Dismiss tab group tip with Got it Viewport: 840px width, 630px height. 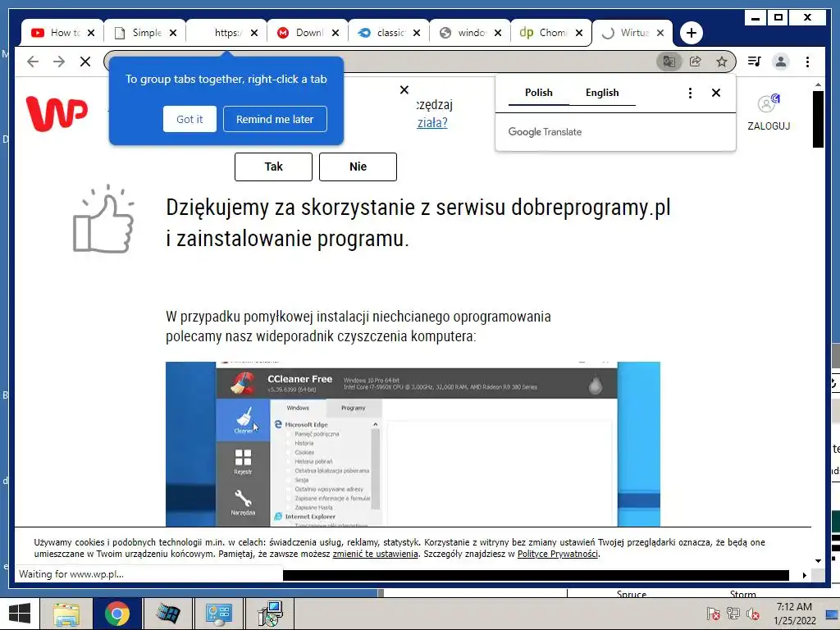pos(189,119)
